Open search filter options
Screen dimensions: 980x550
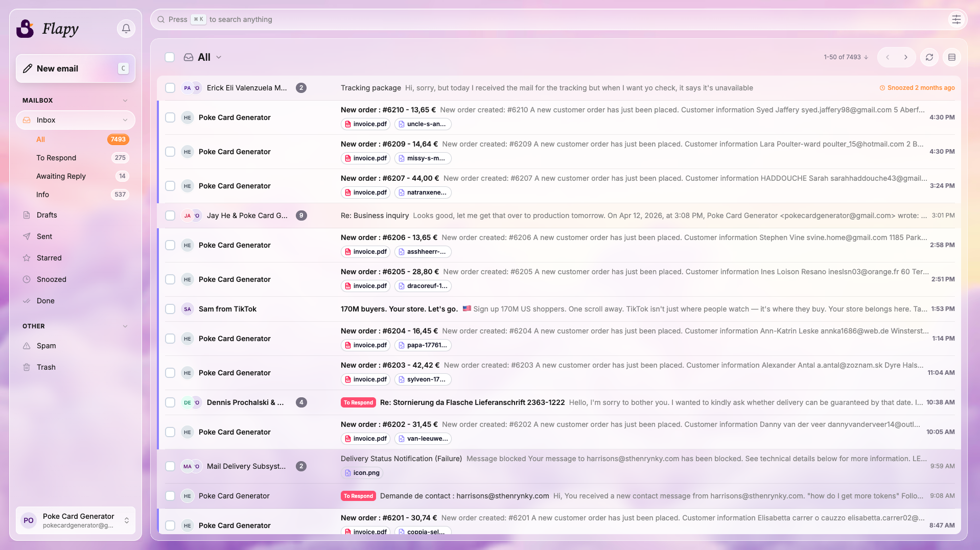point(956,19)
